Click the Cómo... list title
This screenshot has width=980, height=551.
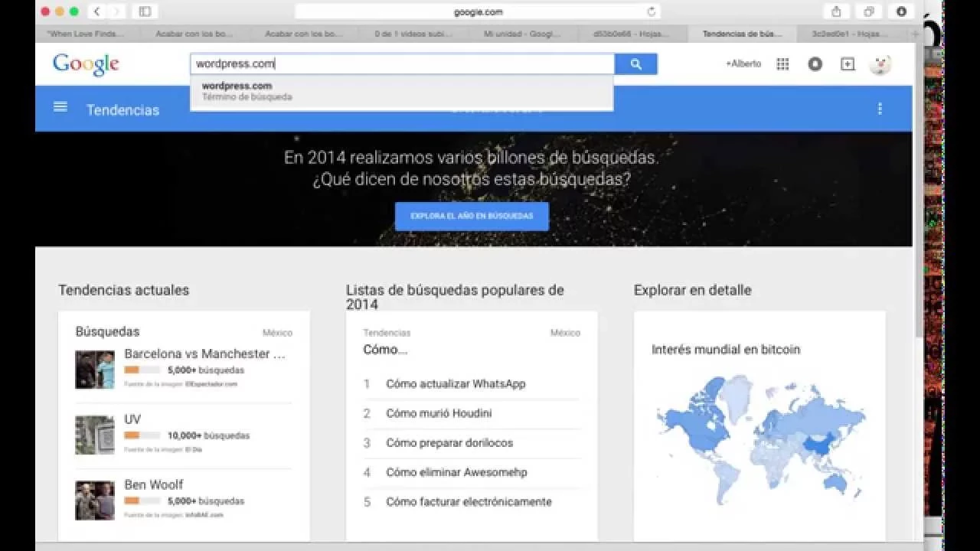[x=385, y=350]
